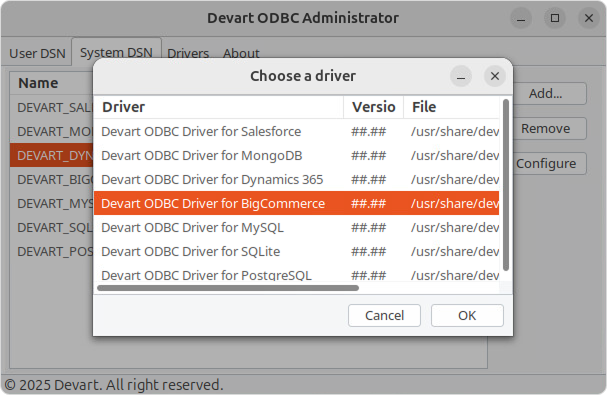Confirm driver choice with OK button

pyautogui.click(x=467, y=315)
